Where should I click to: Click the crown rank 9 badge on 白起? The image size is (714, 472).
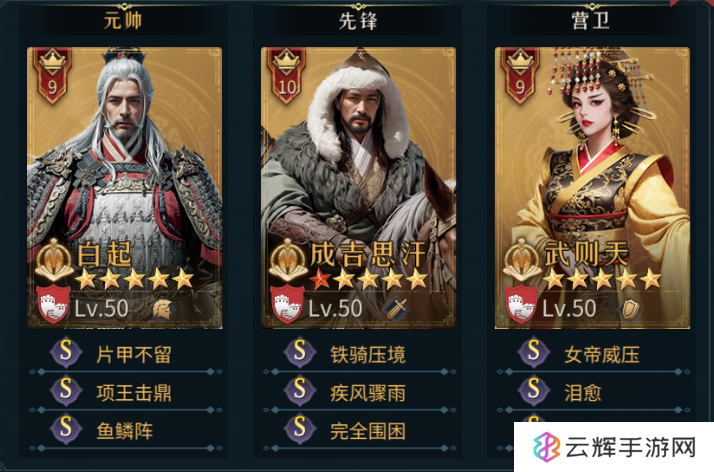click(52, 75)
